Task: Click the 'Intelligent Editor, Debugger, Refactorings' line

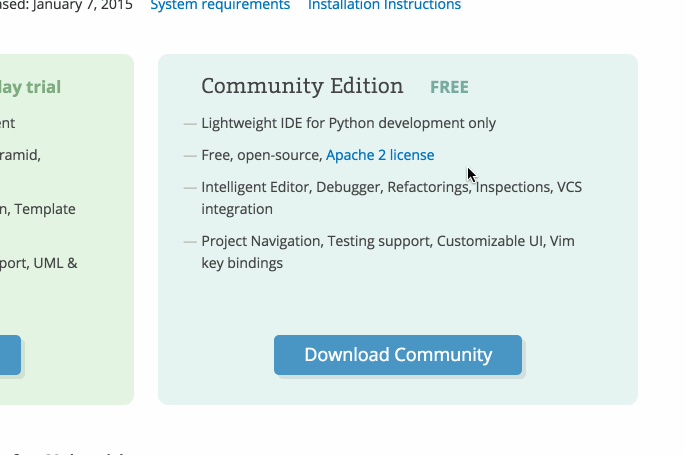Action: [392, 187]
